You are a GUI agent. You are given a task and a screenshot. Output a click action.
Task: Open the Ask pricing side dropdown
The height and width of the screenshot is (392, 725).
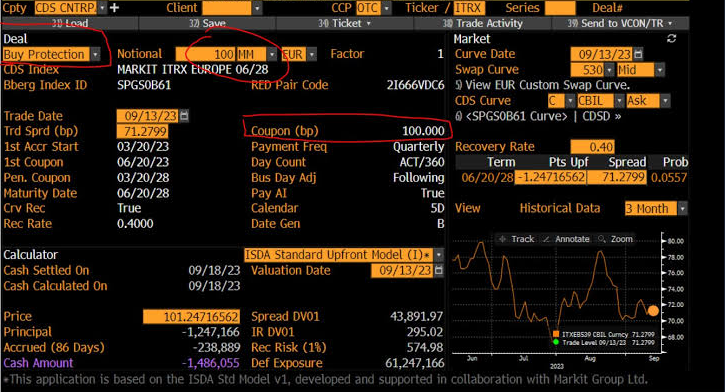click(x=665, y=101)
